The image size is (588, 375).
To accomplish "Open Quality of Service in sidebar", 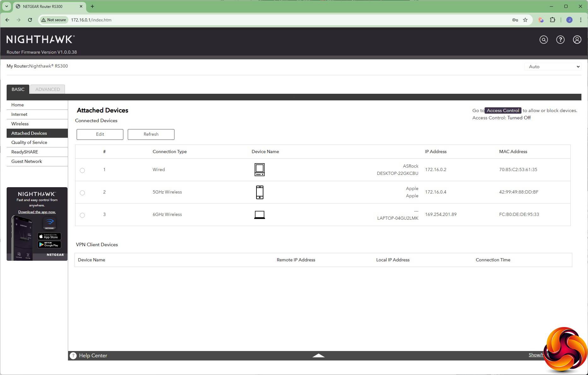I will [x=37, y=142].
